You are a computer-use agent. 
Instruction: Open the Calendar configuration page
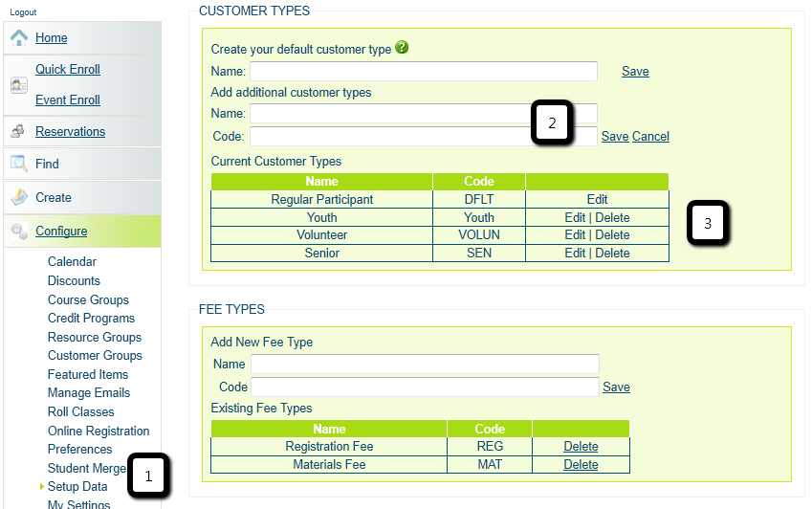point(72,261)
